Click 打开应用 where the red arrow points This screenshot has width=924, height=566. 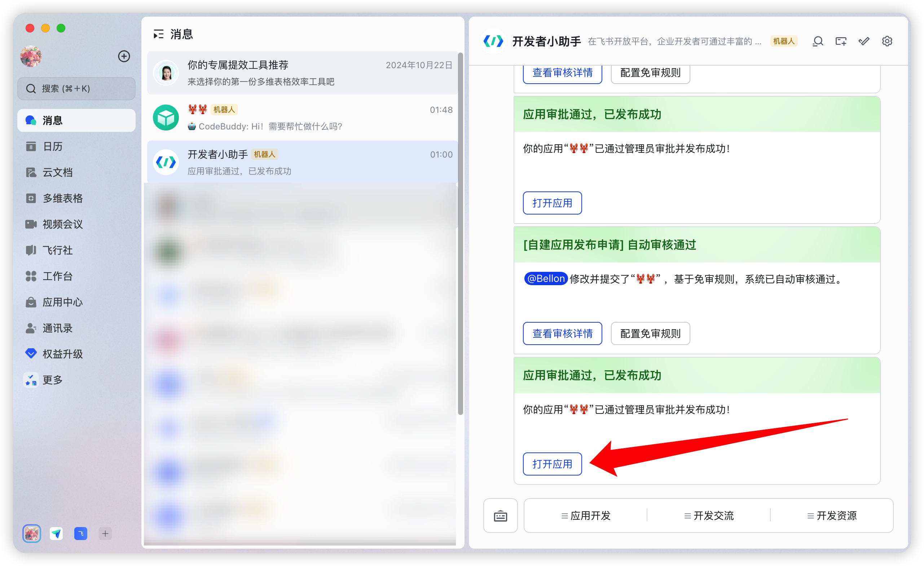point(552,464)
